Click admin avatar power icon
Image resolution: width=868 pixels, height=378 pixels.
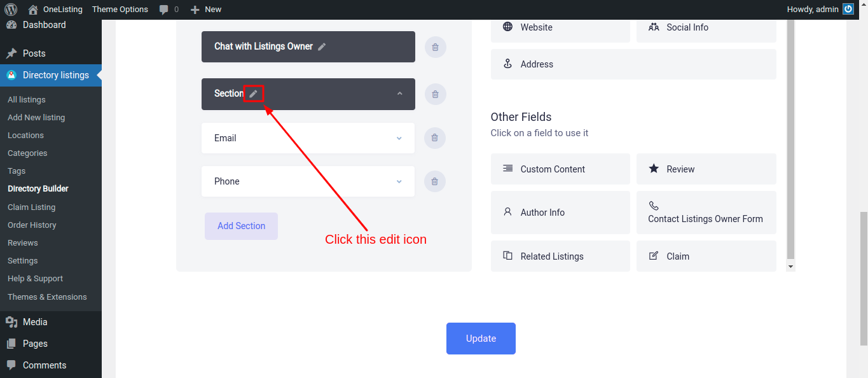(848, 9)
